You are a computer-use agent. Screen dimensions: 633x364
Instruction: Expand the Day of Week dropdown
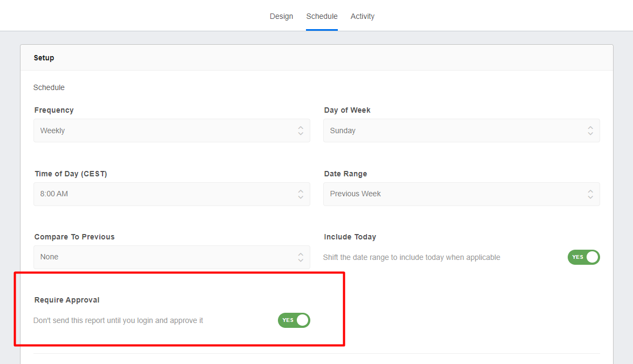click(461, 131)
